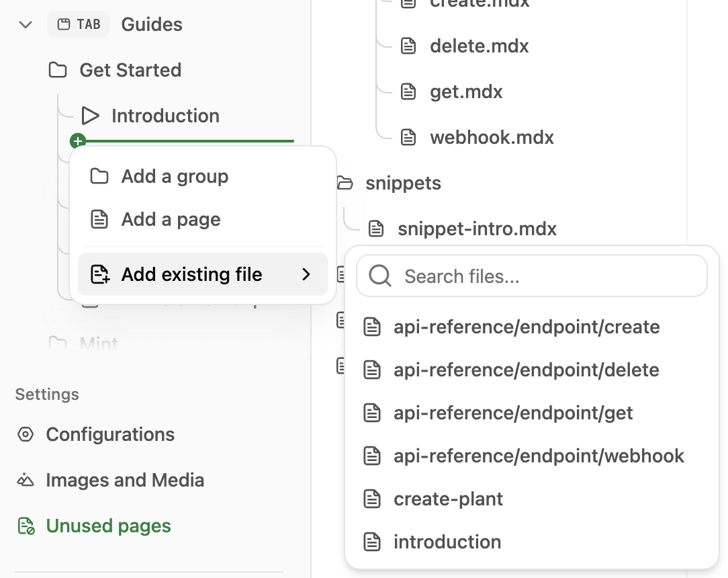Click the search magnifier icon in the file picker

pyautogui.click(x=379, y=275)
